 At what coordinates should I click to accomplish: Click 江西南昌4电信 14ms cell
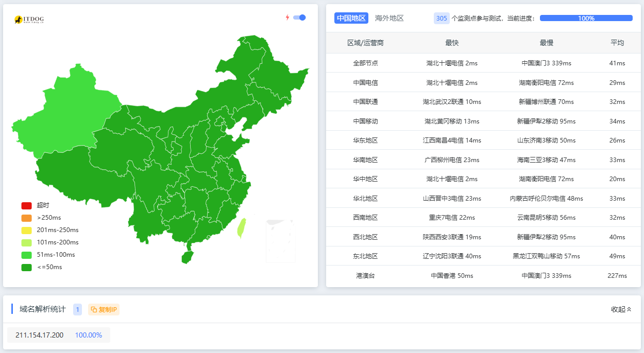[x=452, y=140]
